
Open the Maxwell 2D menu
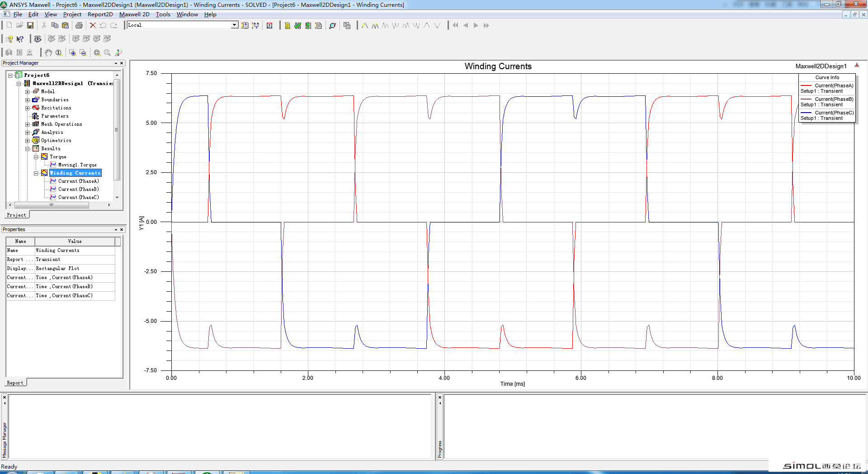134,14
